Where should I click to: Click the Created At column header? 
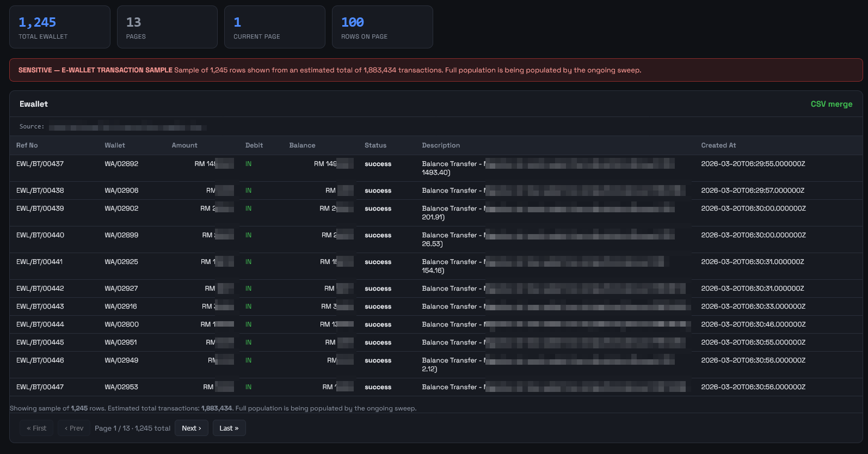click(x=718, y=145)
